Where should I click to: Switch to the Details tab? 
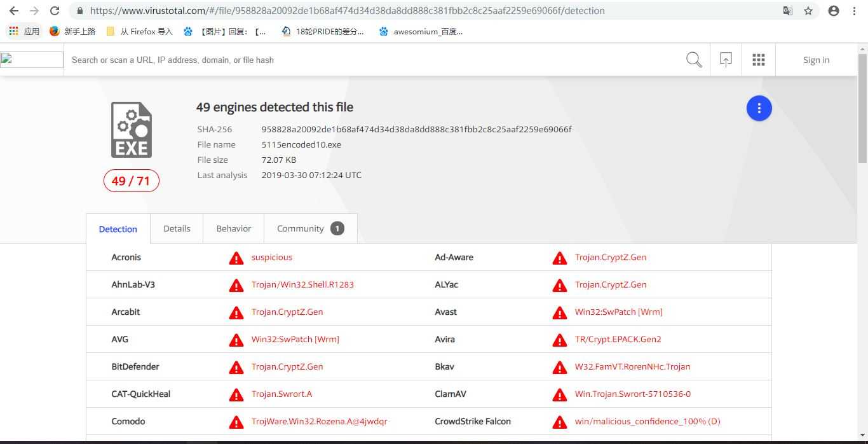point(177,228)
